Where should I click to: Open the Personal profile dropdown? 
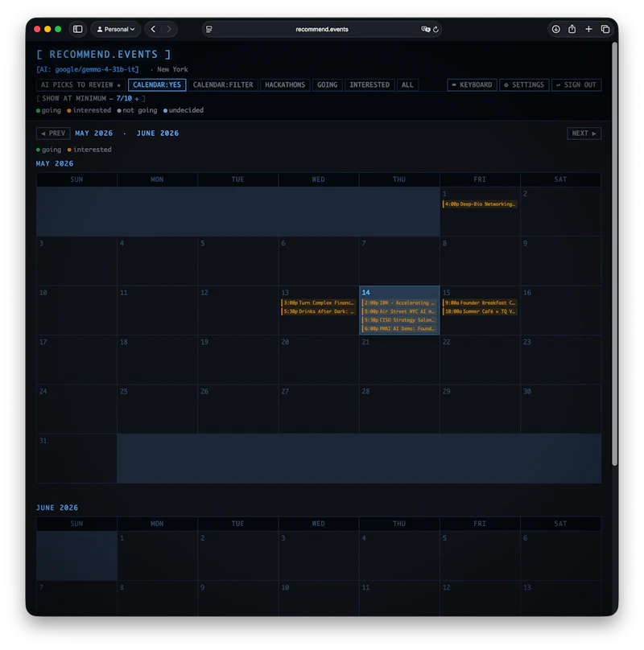pyautogui.click(x=116, y=29)
